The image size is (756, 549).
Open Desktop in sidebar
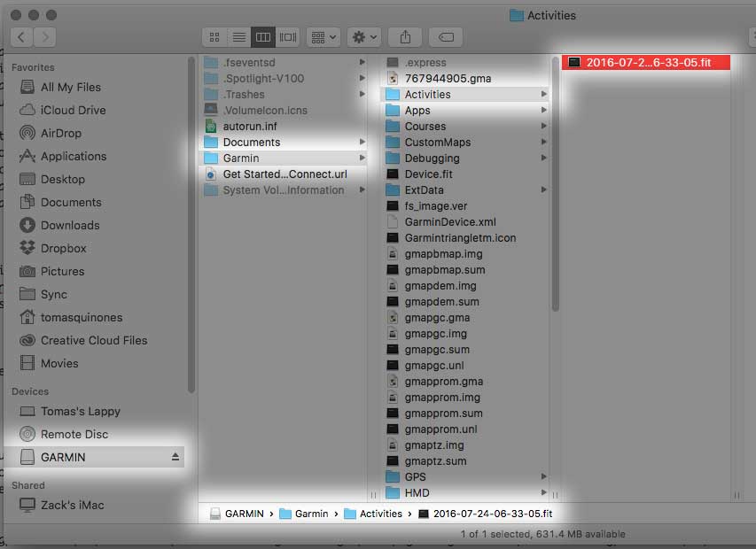[x=52, y=180]
